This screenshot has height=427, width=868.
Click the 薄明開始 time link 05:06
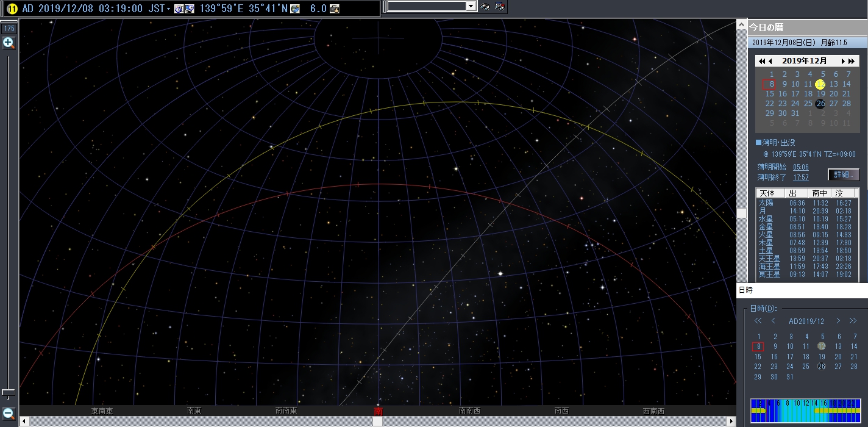click(800, 167)
